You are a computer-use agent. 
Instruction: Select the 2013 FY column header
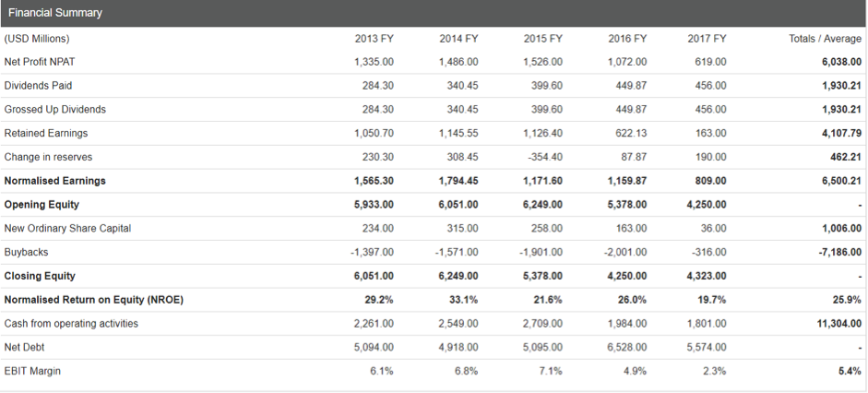374,38
